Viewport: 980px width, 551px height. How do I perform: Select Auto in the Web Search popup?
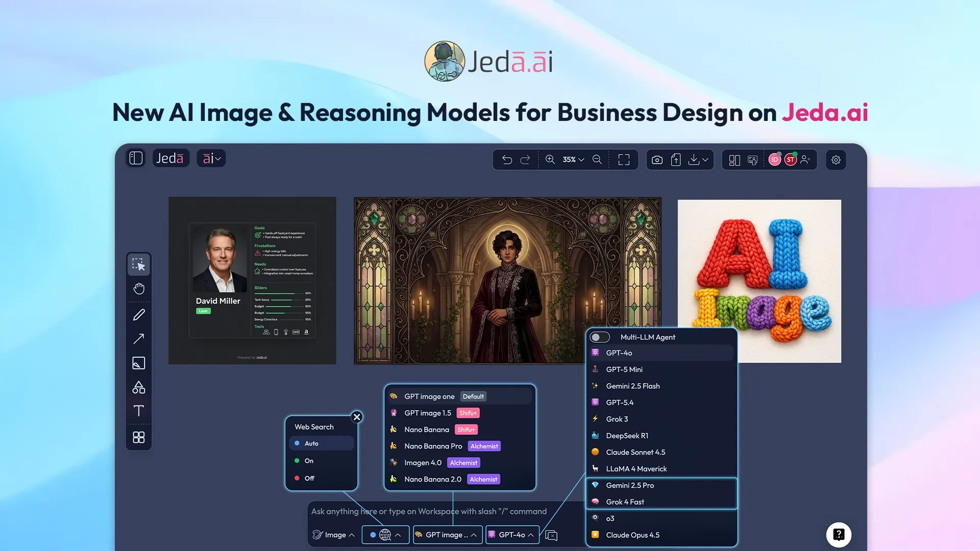click(311, 443)
